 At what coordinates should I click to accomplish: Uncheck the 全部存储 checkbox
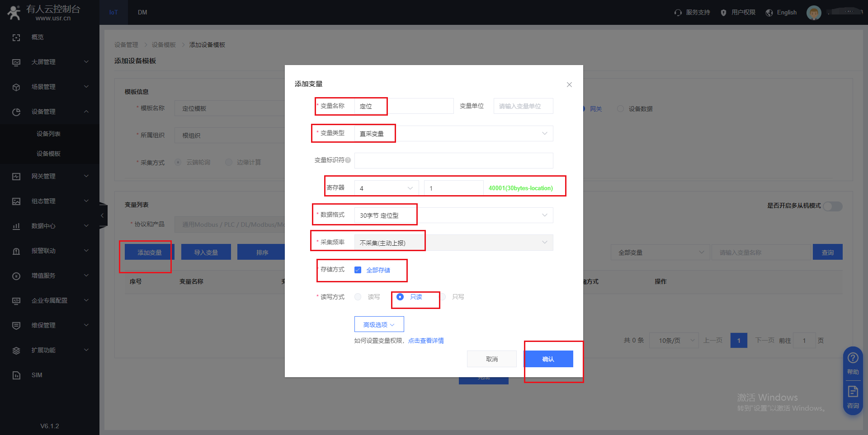coord(358,270)
